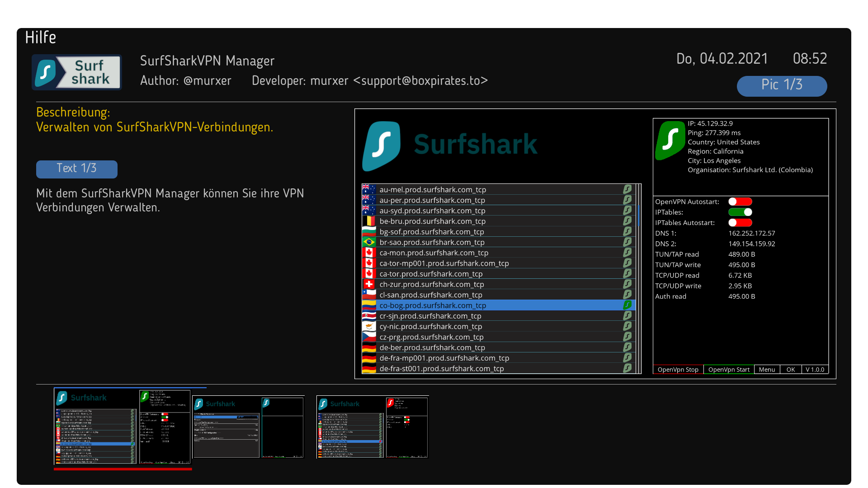Click the green Surfshark connection status icon

coord(670,140)
